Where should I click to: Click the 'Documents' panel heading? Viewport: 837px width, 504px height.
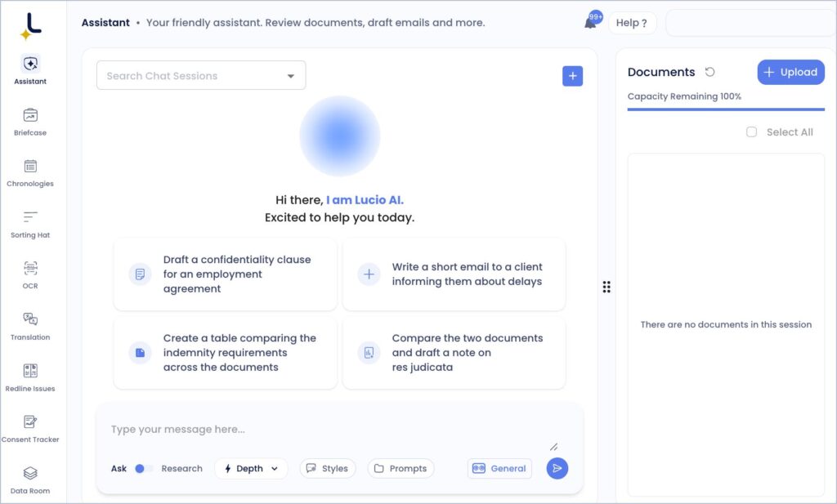pyautogui.click(x=661, y=72)
